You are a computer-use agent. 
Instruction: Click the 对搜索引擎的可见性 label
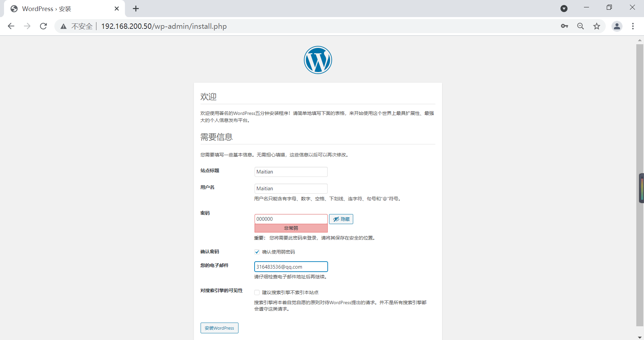click(221, 291)
